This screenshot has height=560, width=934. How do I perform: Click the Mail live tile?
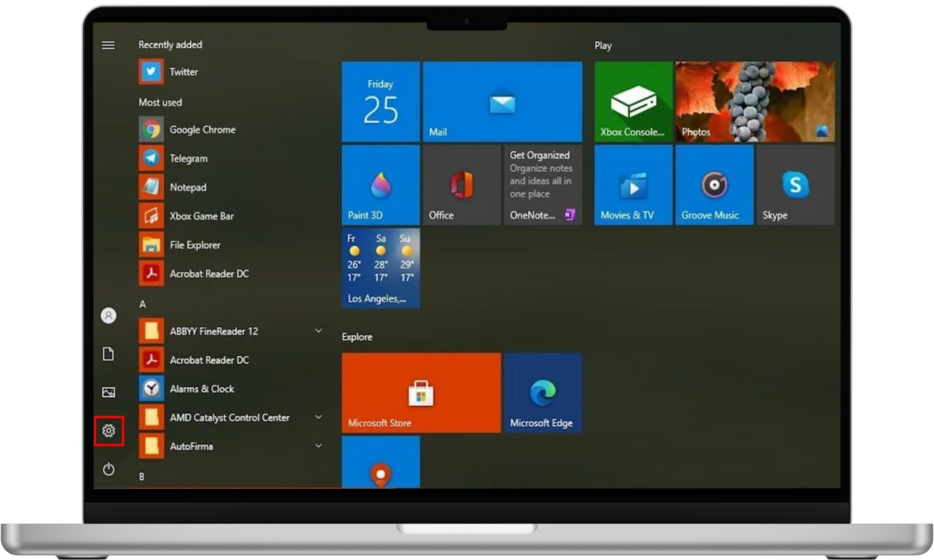pyautogui.click(x=502, y=102)
